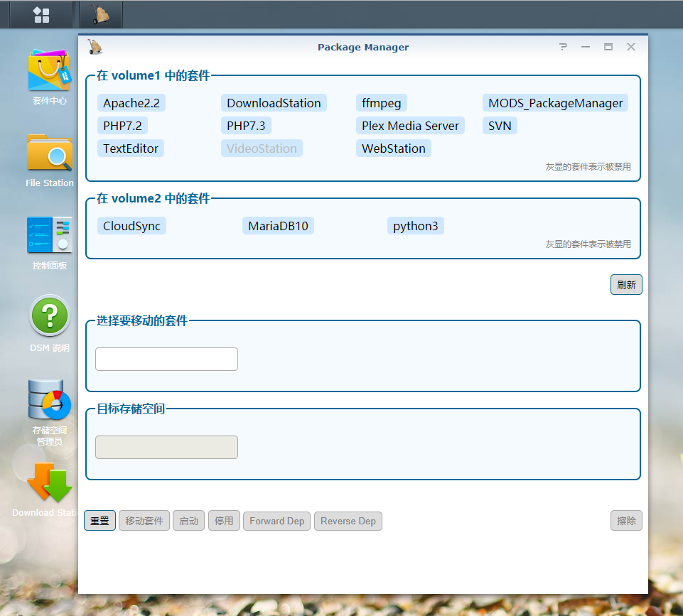Select the greyed VideoStation package
Image resolution: width=683 pixels, height=616 pixels.
(x=262, y=148)
